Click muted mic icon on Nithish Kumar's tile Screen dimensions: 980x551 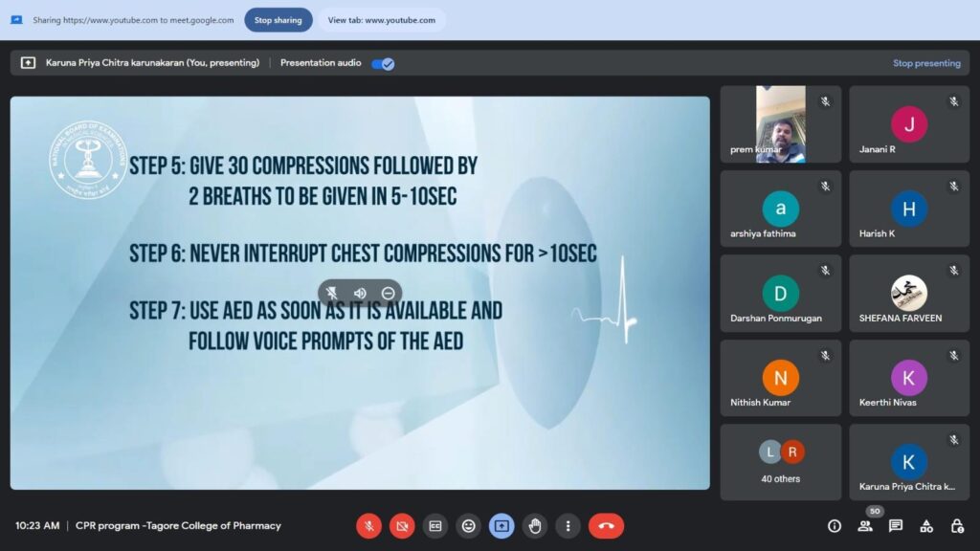pos(826,356)
